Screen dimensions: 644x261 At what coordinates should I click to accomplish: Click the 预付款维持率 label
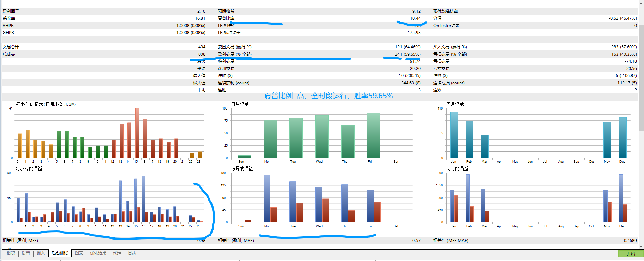(x=445, y=11)
